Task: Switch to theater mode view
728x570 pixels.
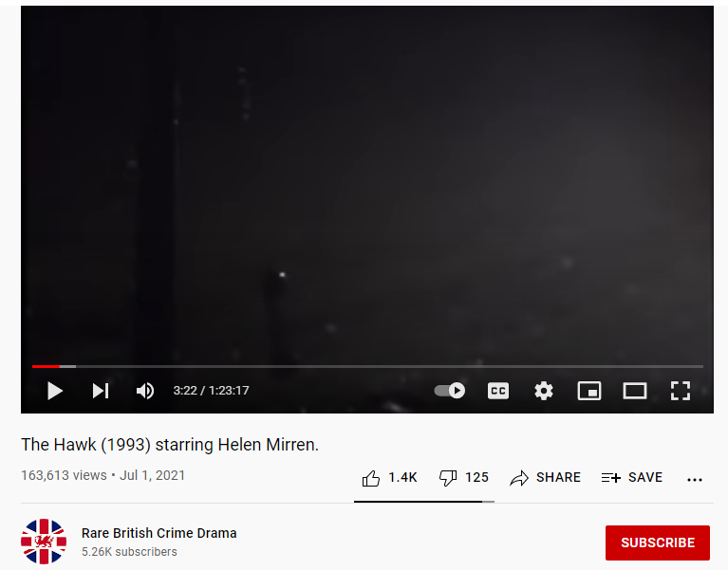Action: (x=635, y=391)
